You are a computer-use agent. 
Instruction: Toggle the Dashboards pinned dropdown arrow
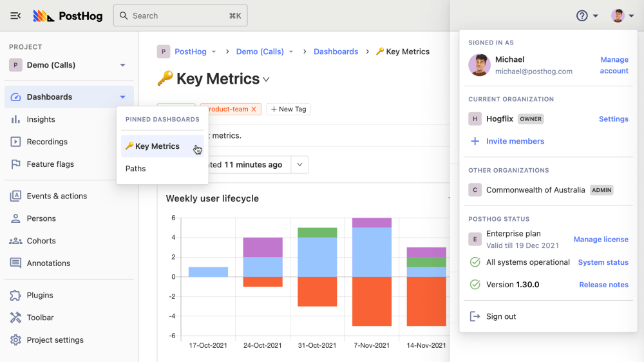click(x=122, y=97)
